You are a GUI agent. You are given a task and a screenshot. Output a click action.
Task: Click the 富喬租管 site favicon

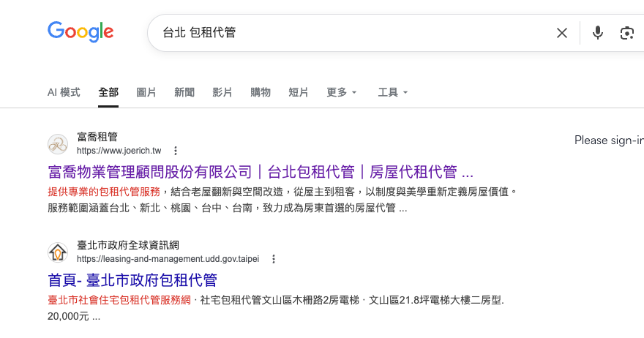click(58, 143)
